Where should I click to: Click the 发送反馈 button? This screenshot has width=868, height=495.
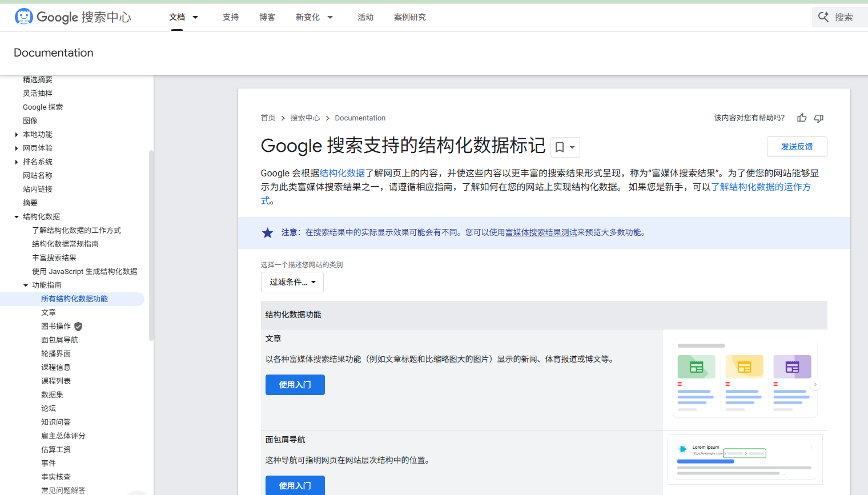797,146
